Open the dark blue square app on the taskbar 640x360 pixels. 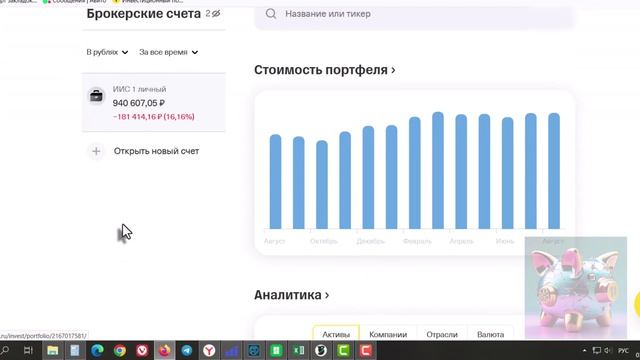254,350
